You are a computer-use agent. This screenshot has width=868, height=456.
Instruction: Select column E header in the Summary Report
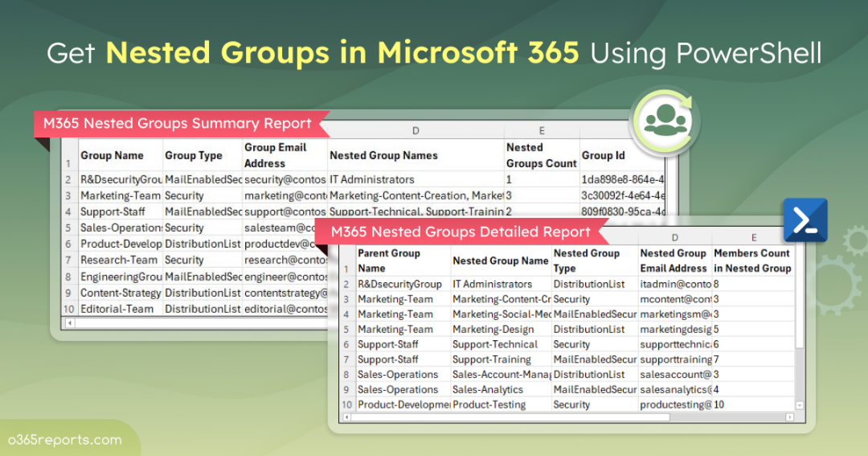click(x=542, y=130)
